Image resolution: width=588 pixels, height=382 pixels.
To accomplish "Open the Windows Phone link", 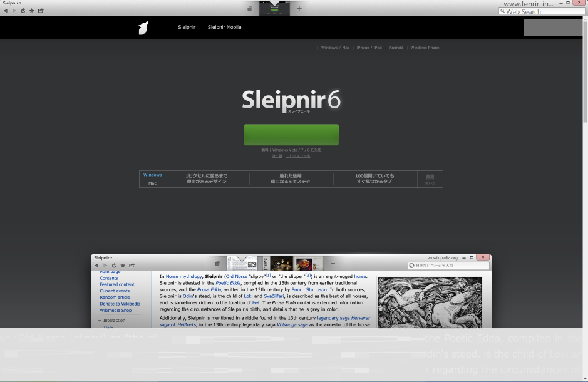I will tap(425, 48).
